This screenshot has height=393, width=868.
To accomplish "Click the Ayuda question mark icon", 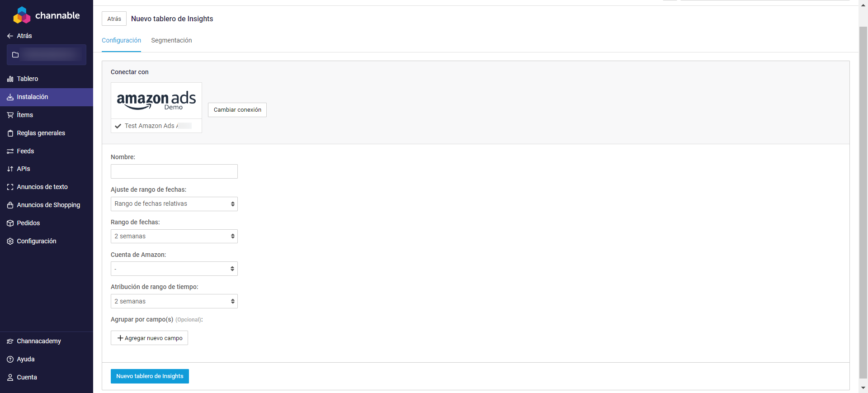I will pos(10,359).
